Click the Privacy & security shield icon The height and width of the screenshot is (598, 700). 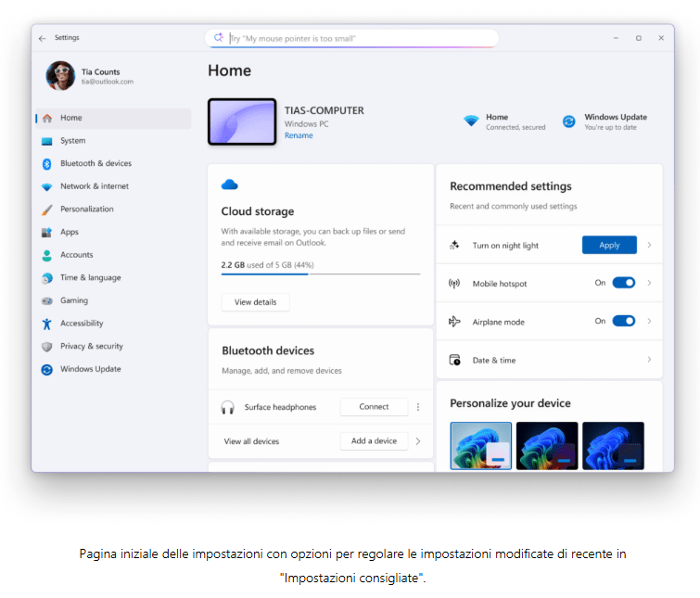point(46,347)
